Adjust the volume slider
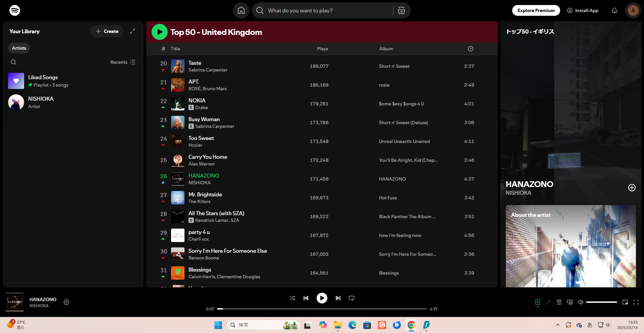The height and width of the screenshot is (333, 644). [x=601, y=302]
